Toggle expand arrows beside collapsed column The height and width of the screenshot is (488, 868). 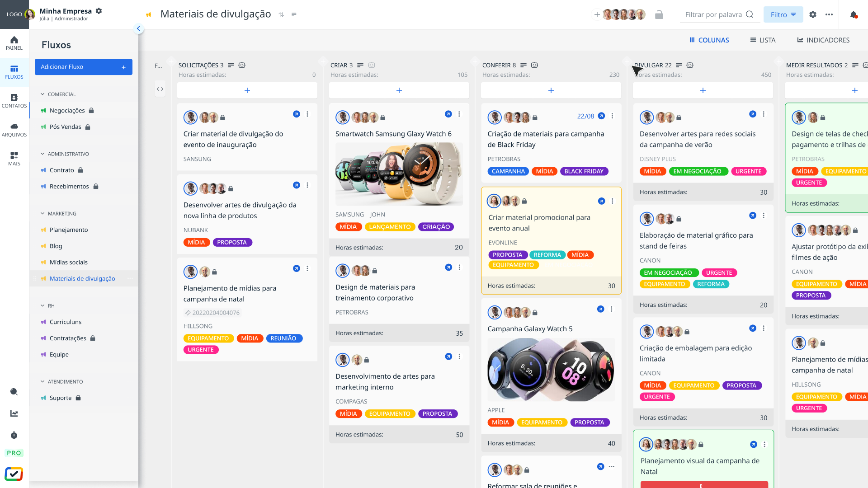pyautogui.click(x=160, y=89)
